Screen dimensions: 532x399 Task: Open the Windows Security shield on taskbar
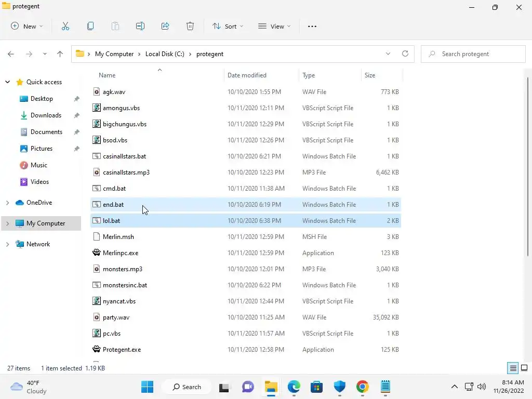(x=340, y=387)
